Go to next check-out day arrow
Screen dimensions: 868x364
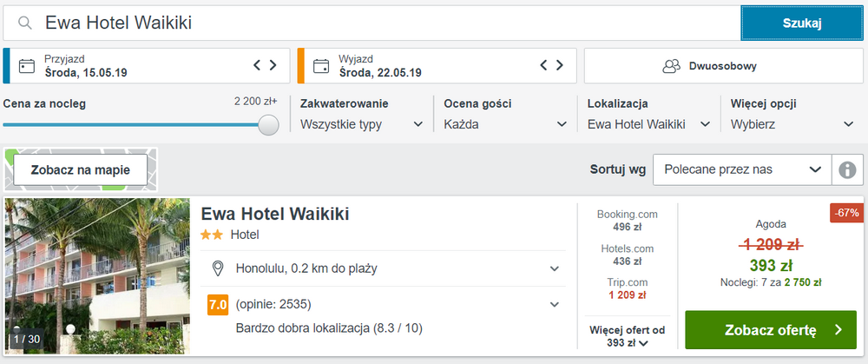pos(560,65)
